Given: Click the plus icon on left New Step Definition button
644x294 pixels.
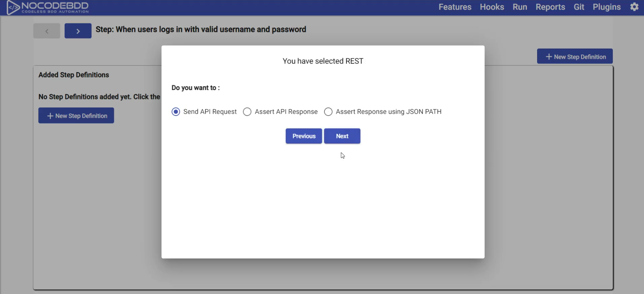Looking at the screenshot, I should coord(50,116).
